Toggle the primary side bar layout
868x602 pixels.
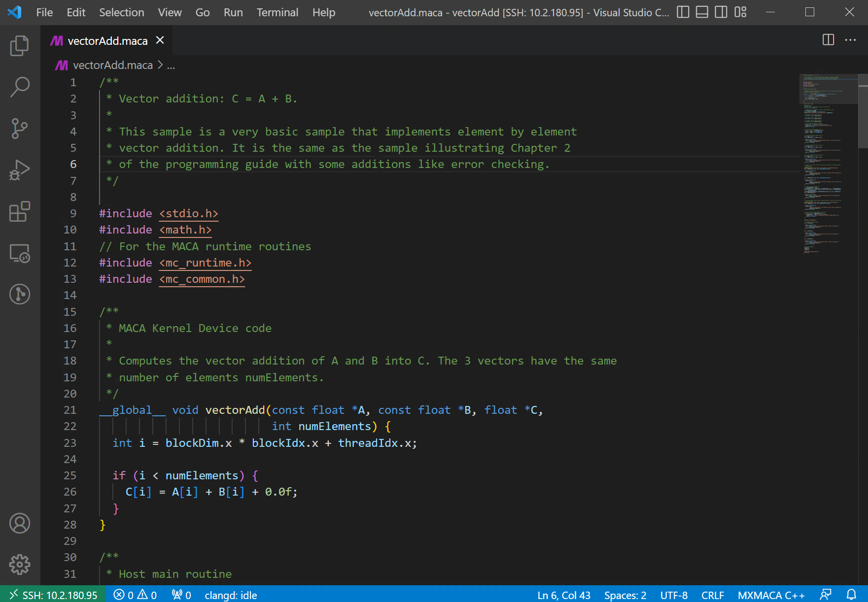683,12
